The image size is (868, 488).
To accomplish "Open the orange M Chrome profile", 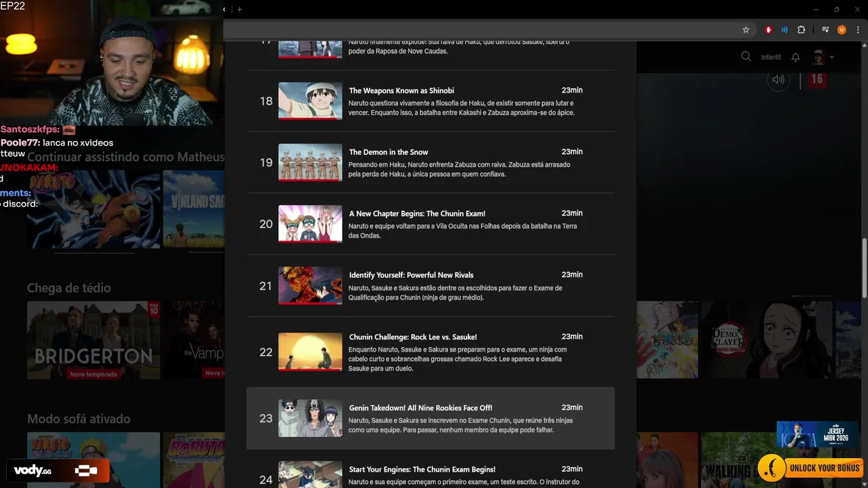I will [x=842, y=30].
